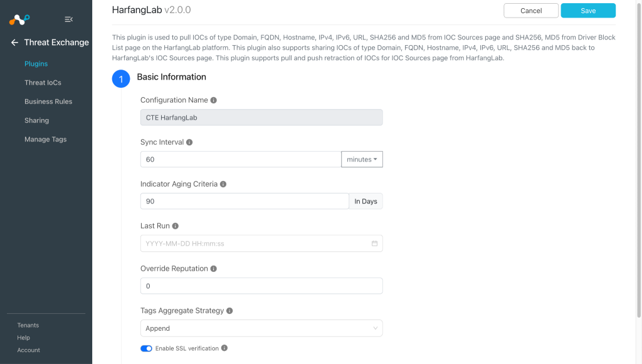Open Business Rules in sidebar

pyautogui.click(x=48, y=101)
